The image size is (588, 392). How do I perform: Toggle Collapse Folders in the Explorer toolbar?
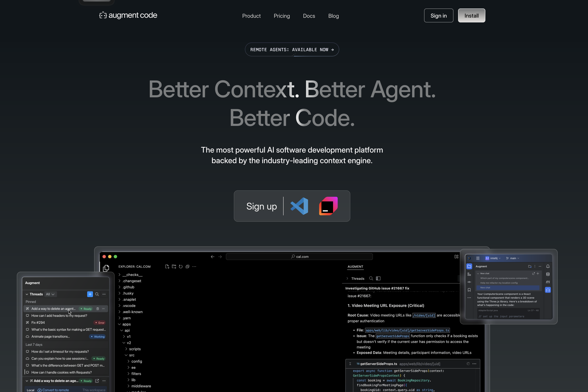(187, 266)
